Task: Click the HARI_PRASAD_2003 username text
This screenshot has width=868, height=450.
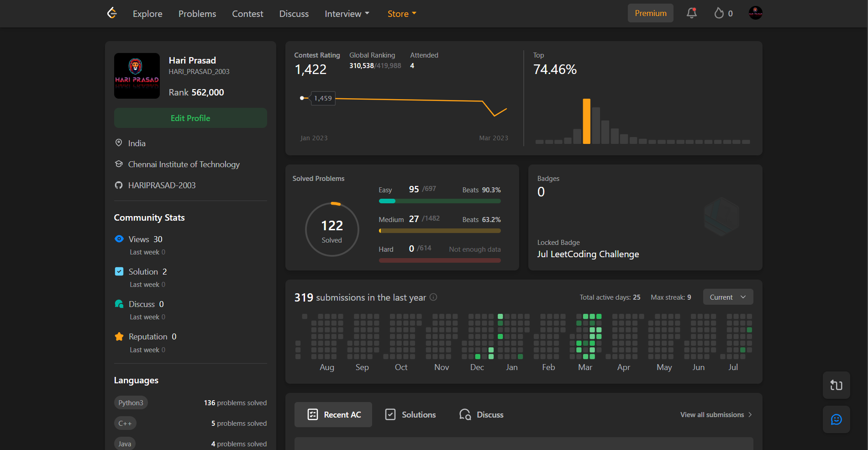Action: [199, 72]
